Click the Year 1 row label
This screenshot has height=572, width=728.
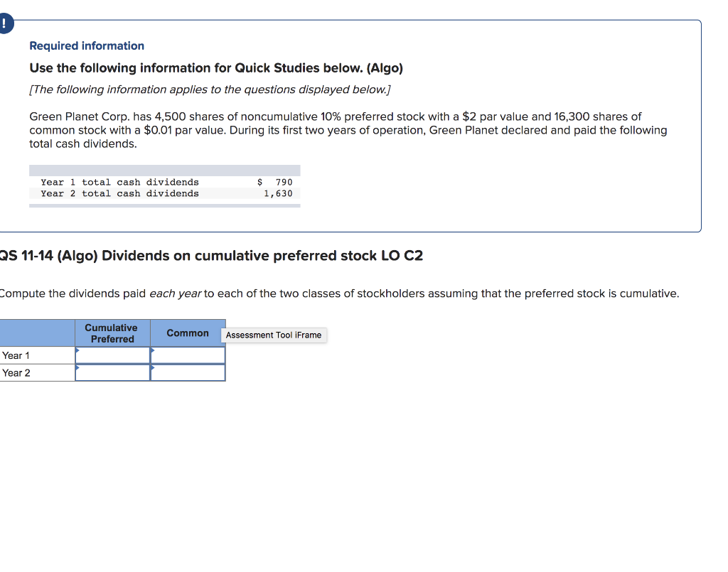pos(37,355)
